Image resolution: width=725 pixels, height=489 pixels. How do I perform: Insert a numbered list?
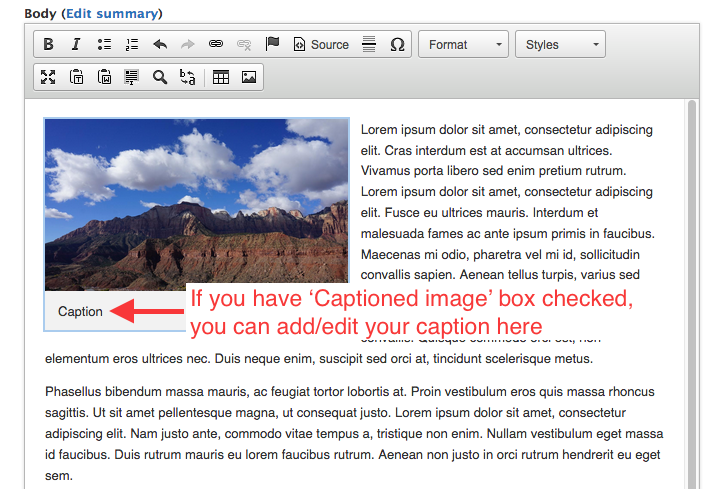point(132,44)
